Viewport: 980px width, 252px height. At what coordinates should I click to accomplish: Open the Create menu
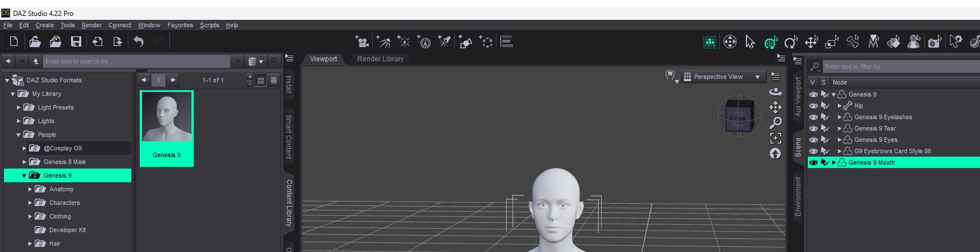(x=45, y=25)
